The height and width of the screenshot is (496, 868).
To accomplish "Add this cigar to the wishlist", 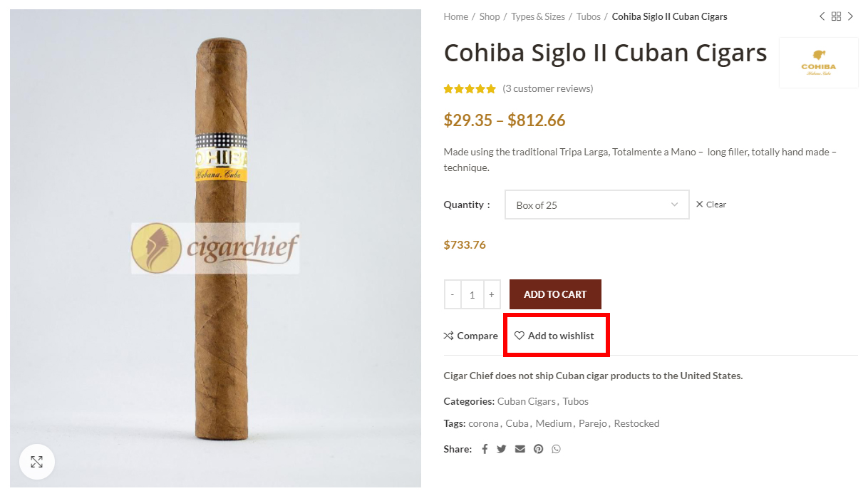I will pyautogui.click(x=554, y=336).
